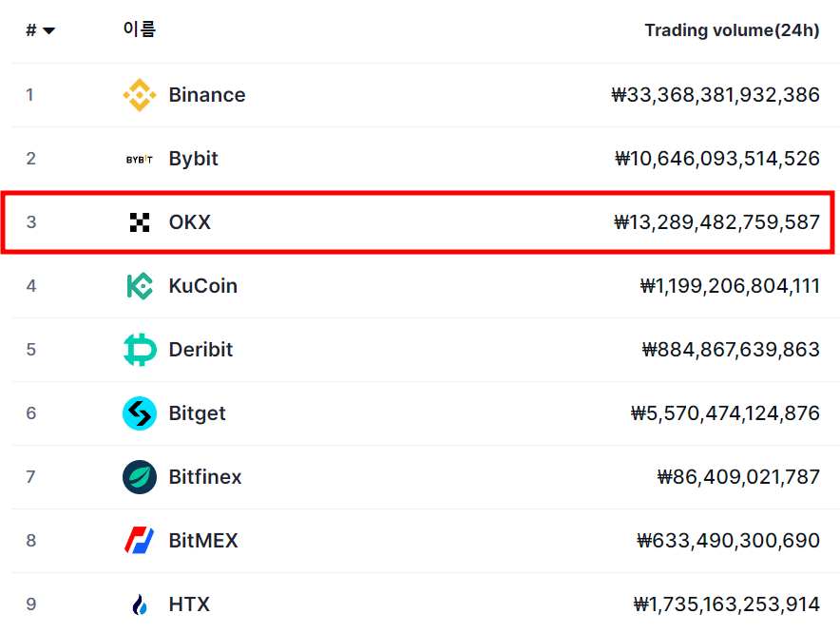Click the HTX flame logo icon

pyautogui.click(x=140, y=604)
